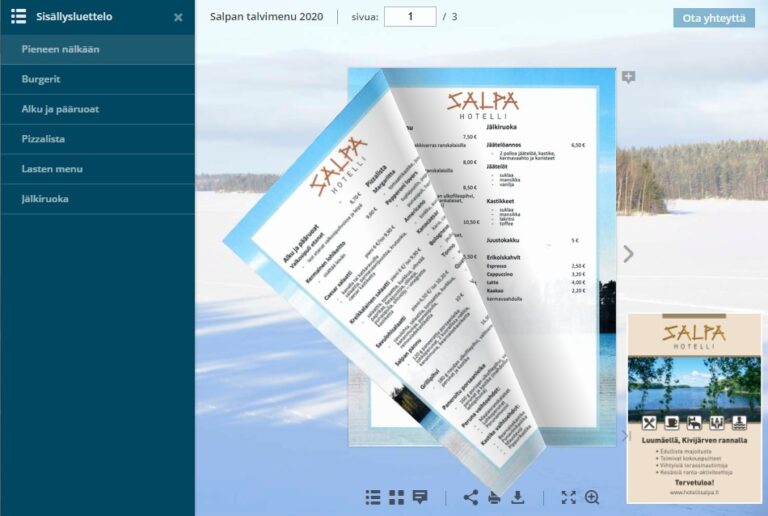Navigate to Jälkiruoka section

tap(97, 199)
